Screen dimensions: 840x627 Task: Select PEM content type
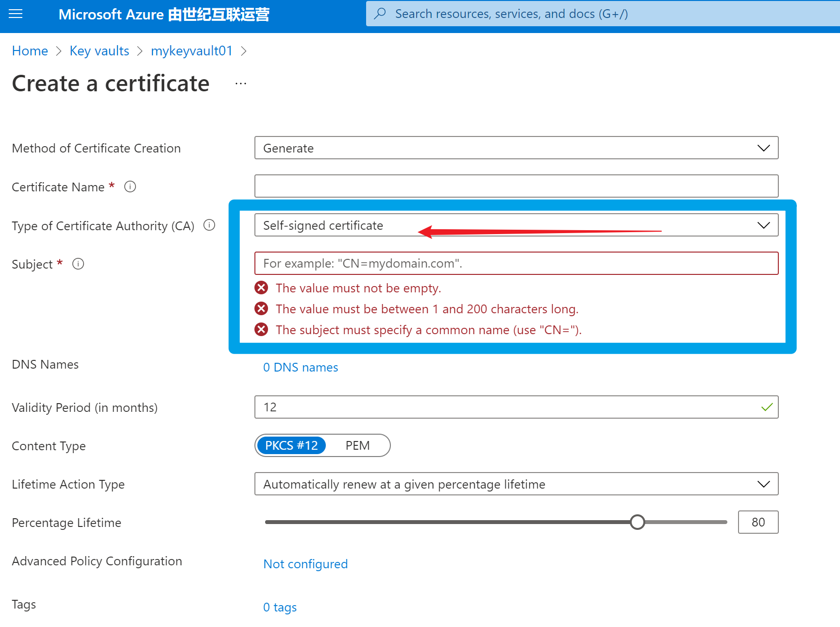pos(357,445)
